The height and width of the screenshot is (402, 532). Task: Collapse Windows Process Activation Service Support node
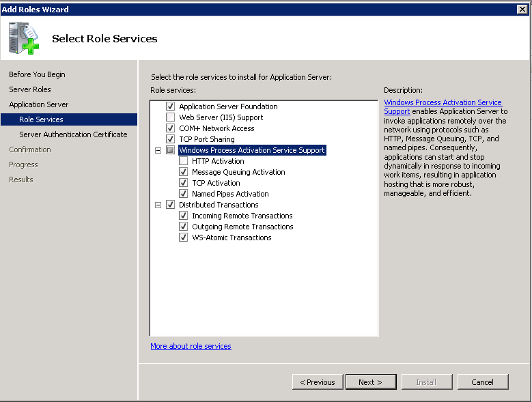pyautogui.click(x=158, y=150)
